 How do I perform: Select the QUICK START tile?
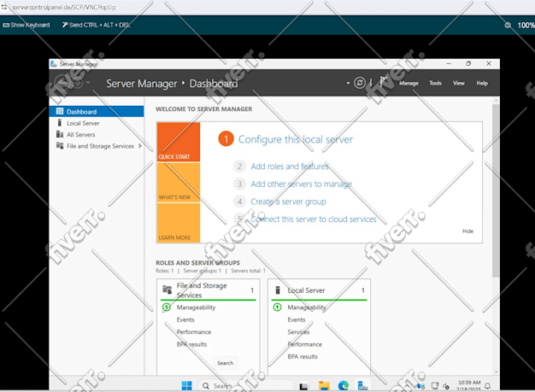(x=179, y=142)
